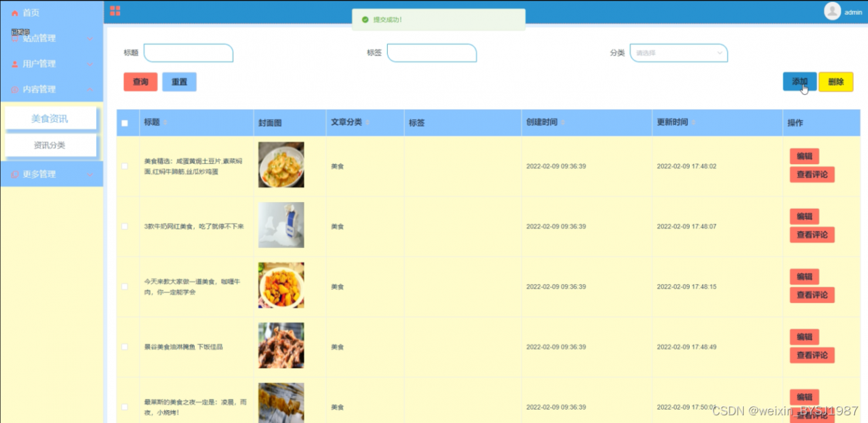
Task: Open the 分类 请选择 dropdown
Action: [679, 53]
